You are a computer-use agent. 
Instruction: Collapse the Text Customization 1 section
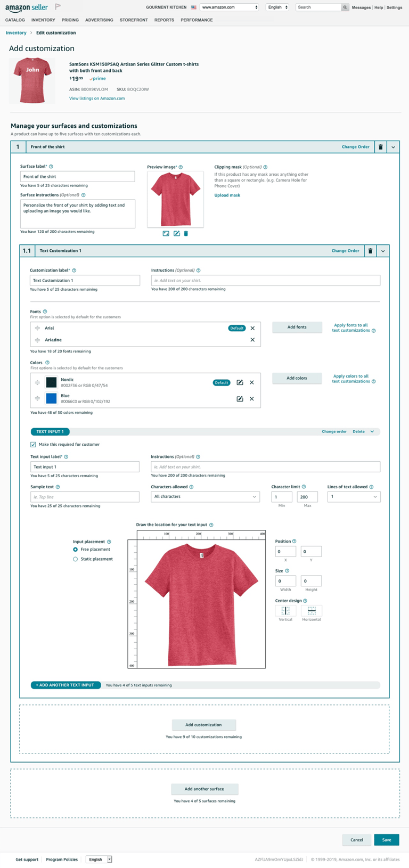[383, 251]
